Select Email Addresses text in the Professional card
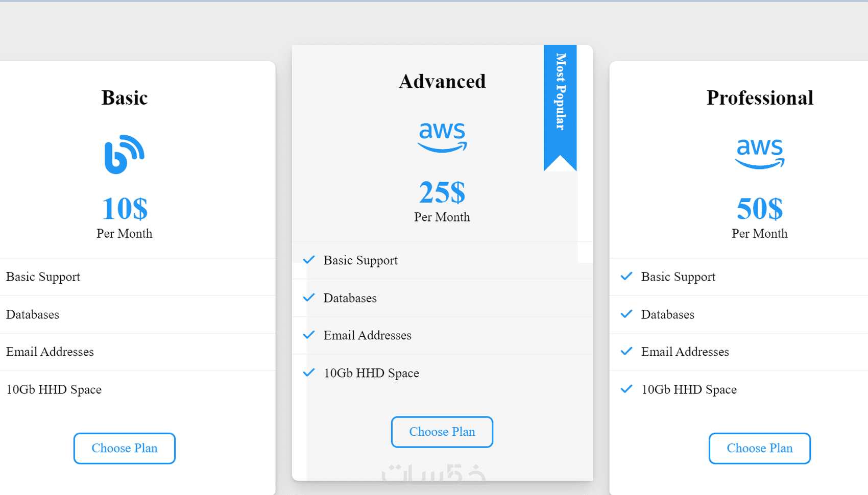Image resolution: width=868 pixels, height=495 pixels. (685, 352)
